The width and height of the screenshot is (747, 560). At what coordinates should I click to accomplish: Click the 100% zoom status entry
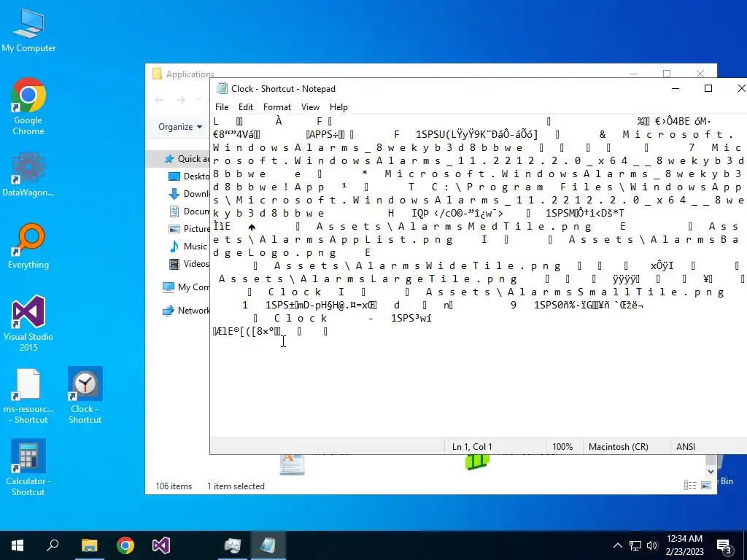point(562,447)
